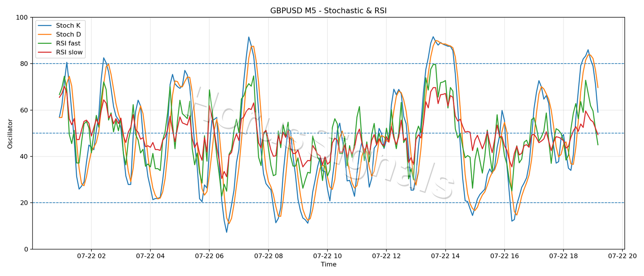Click the x-axis tick label 07-22 16
The width and height of the screenshot is (644, 276).
coord(504,255)
